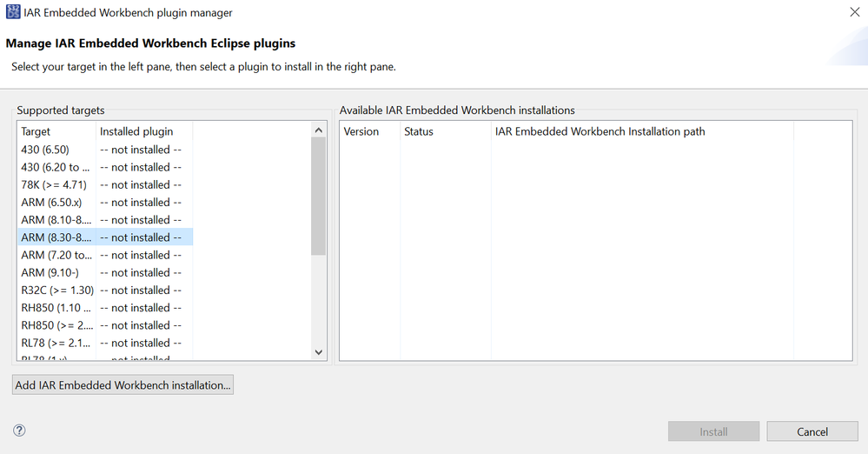Viewport: 868px width, 454px height.
Task: Click the Version column header
Action: tap(370, 131)
